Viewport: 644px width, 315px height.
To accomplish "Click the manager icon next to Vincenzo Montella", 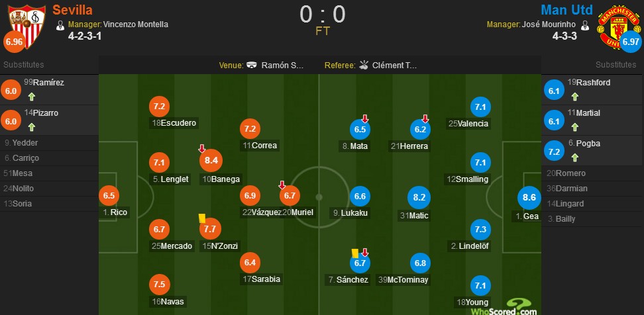I will point(60,25).
